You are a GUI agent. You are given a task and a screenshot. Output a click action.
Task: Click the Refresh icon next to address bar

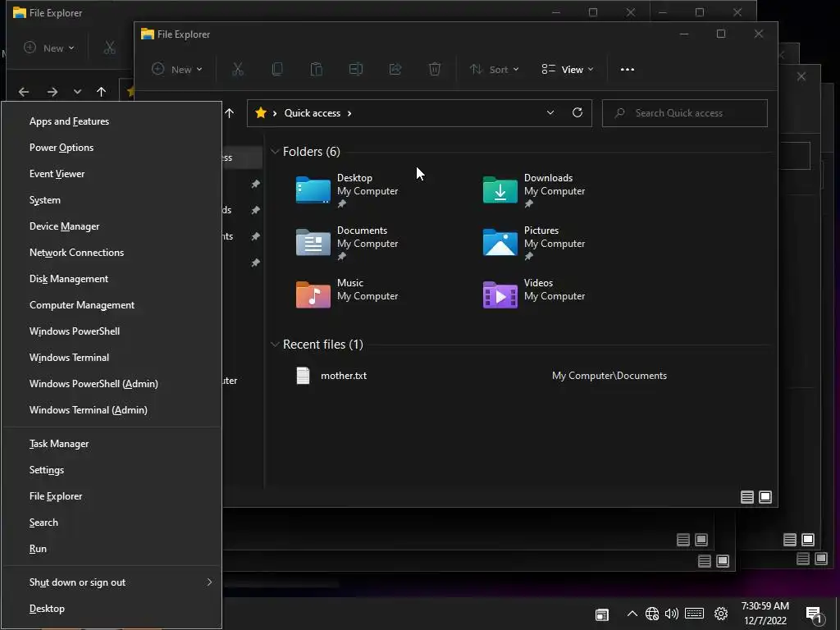(x=577, y=112)
